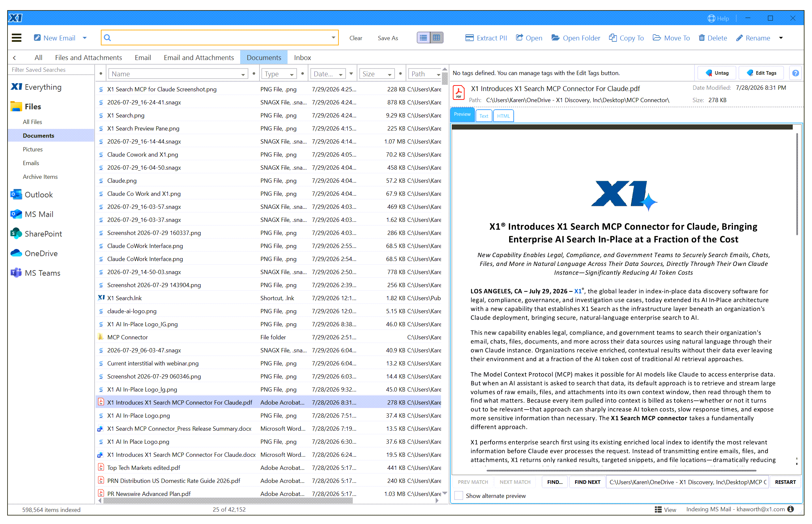Click the New Email compose icon
The image size is (812, 524).
tap(37, 38)
